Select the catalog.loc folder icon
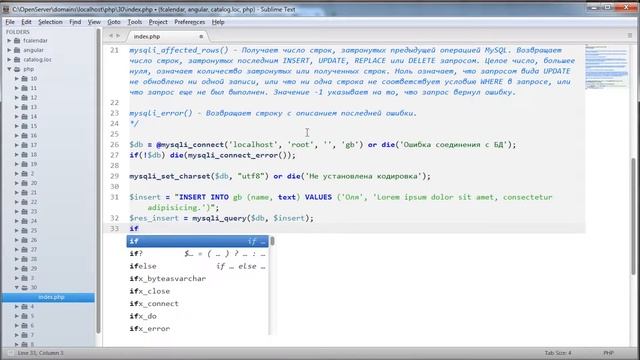 point(17,60)
